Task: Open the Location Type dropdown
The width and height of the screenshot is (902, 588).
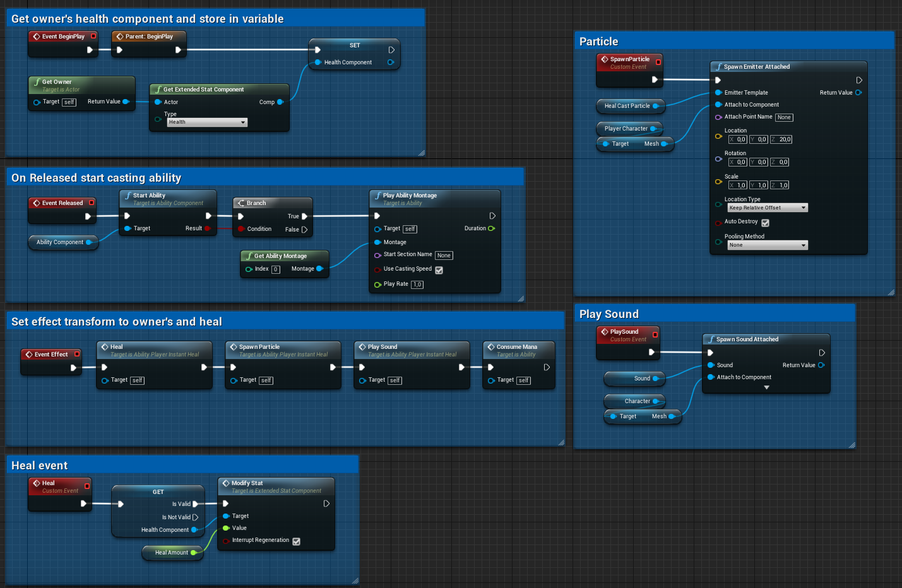Action: (767, 208)
